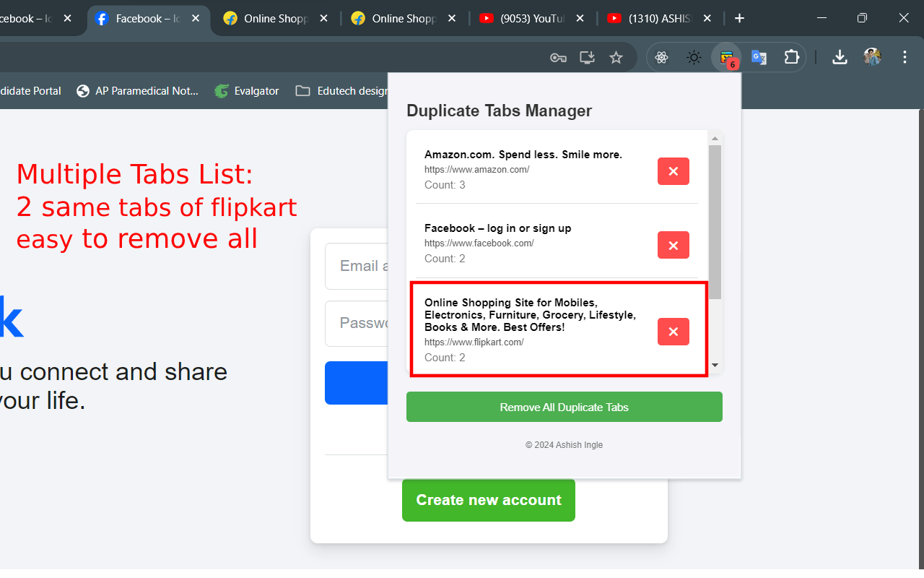The height and width of the screenshot is (578, 924).
Task: Click the duplicate list scrollbar down arrow
Action: pyautogui.click(x=715, y=365)
